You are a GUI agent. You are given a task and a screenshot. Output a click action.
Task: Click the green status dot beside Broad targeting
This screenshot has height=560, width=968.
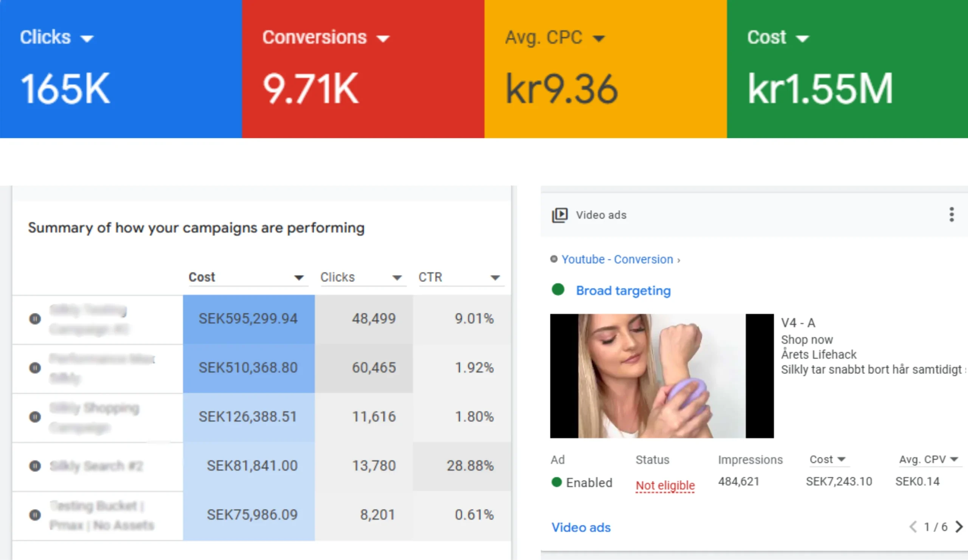[558, 289]
